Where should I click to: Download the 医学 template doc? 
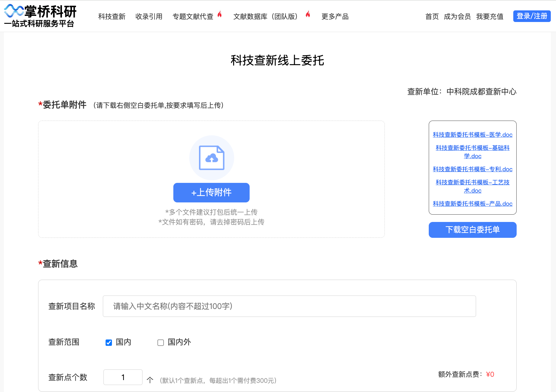tap(473, 135)
